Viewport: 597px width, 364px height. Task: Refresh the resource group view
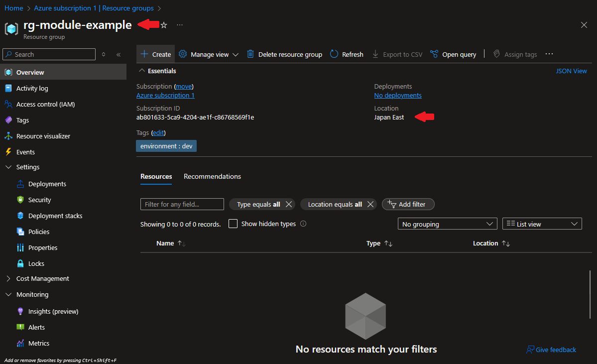coord(347,54)
